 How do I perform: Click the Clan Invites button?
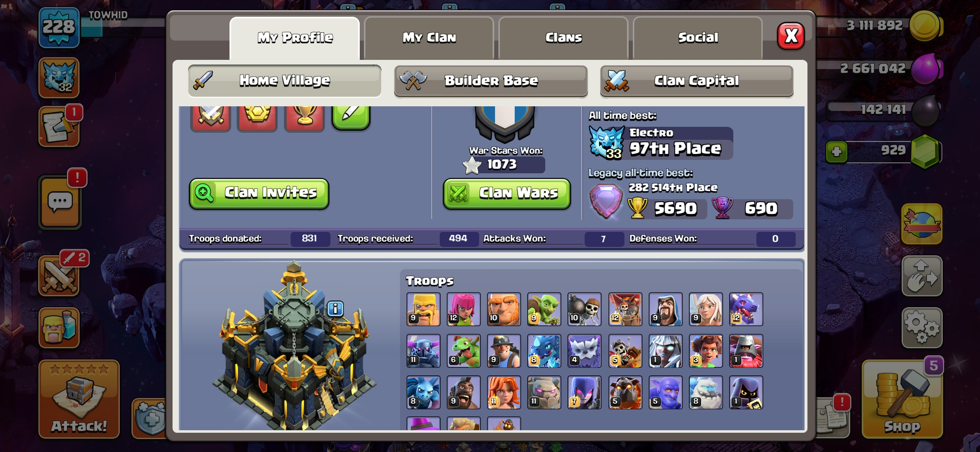[x=259, y=193]
